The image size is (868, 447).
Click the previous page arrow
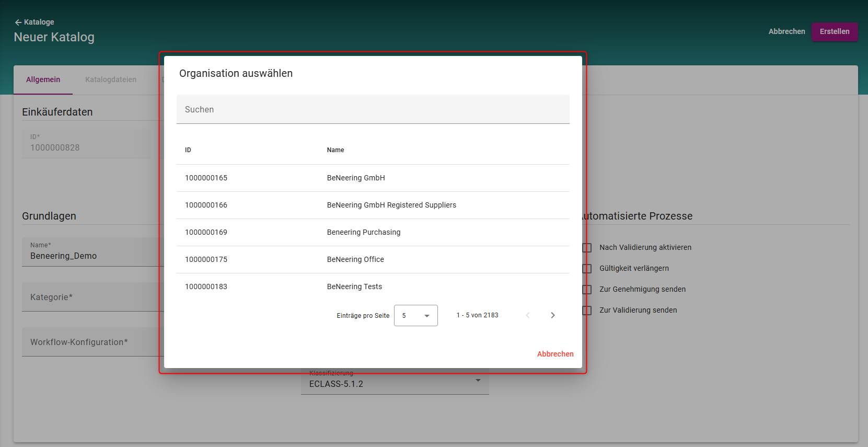[528, 315]
